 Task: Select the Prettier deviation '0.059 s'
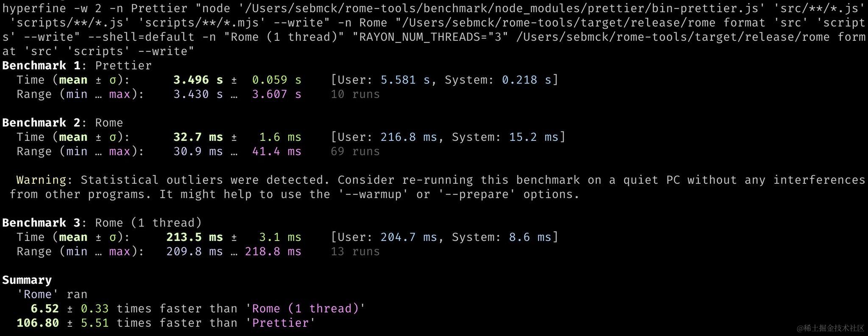[277, 80]
